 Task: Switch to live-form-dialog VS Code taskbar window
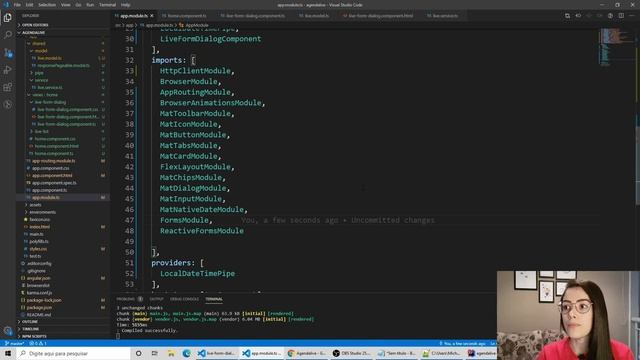(x=216, y=353)
